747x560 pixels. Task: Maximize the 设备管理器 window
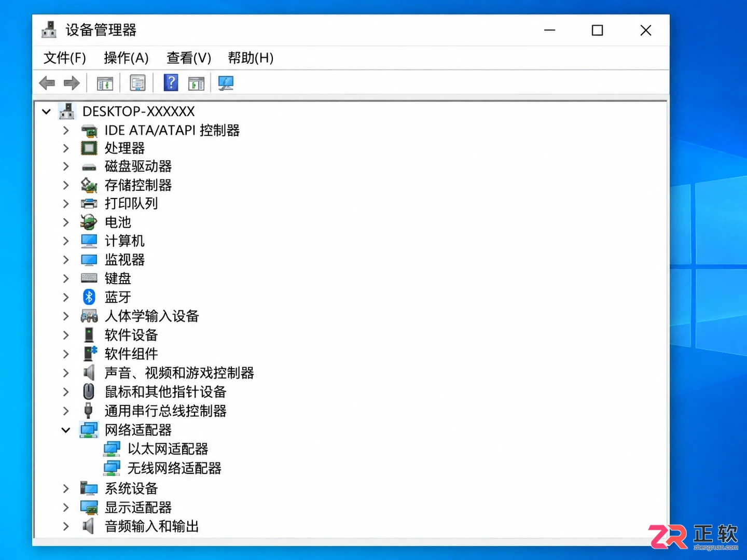point(598,30)
